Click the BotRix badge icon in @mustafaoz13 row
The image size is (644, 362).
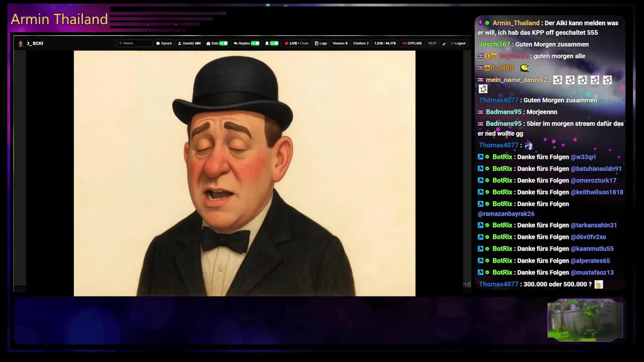pos(480,273)
